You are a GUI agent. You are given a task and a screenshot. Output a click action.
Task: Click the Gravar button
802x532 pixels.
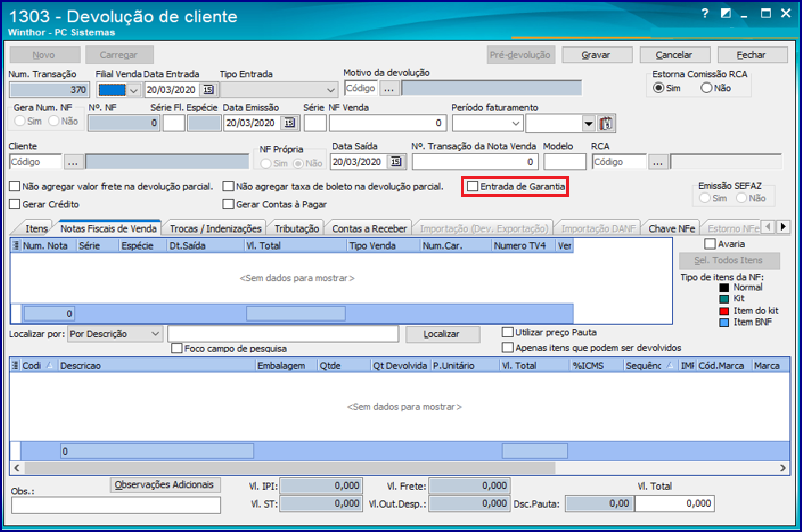(597, 55)
